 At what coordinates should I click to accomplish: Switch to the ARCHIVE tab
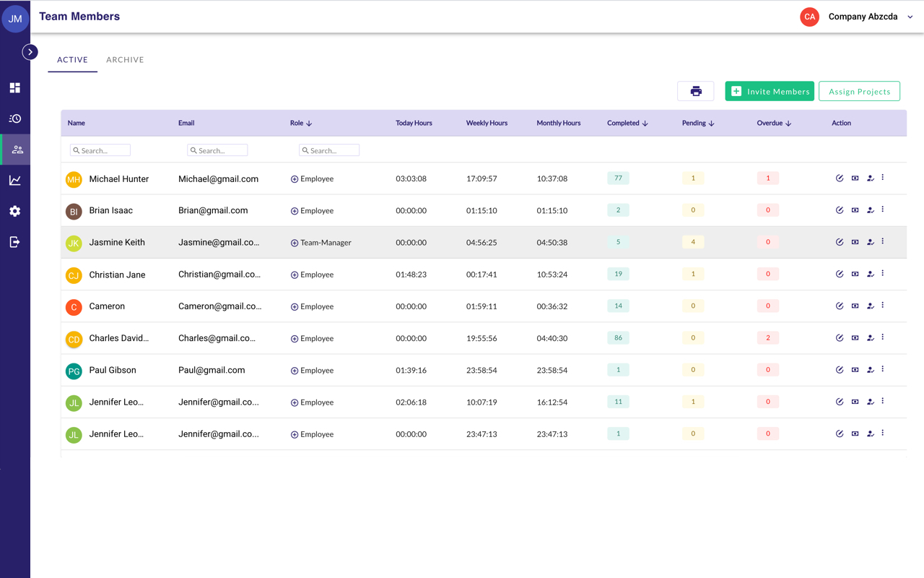[125, 60]
